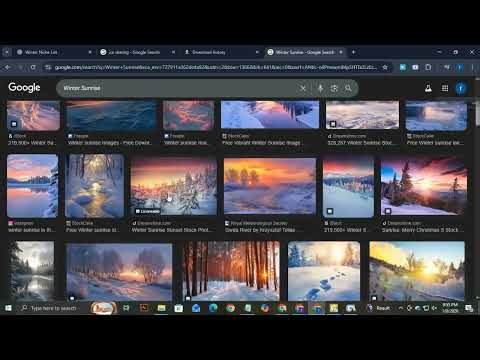
Task: Reload the current page
Action: [33, 67]
